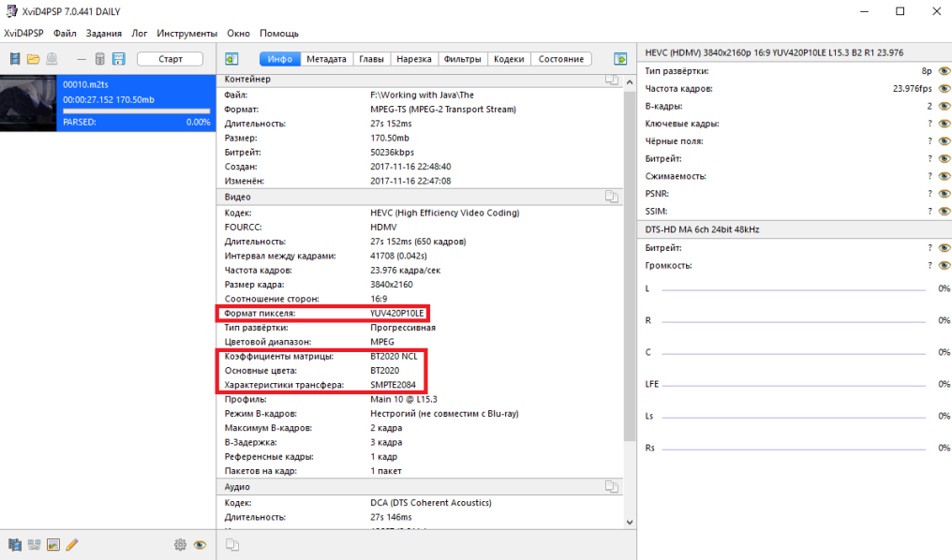Select the 00010.m2ts video thumbnail
952x560 pixels.
[x=28, y=103]
